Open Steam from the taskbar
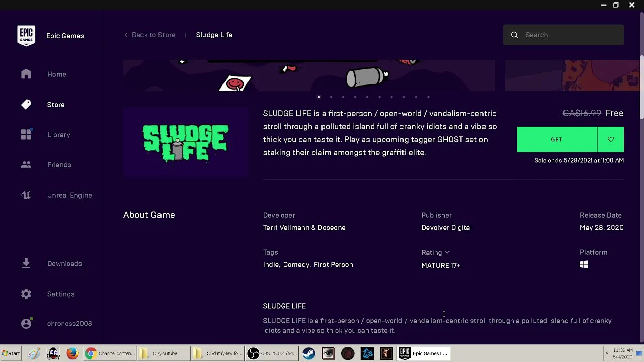Image resolution: width=644 pixels, height=362 pixels. point(309,353)
